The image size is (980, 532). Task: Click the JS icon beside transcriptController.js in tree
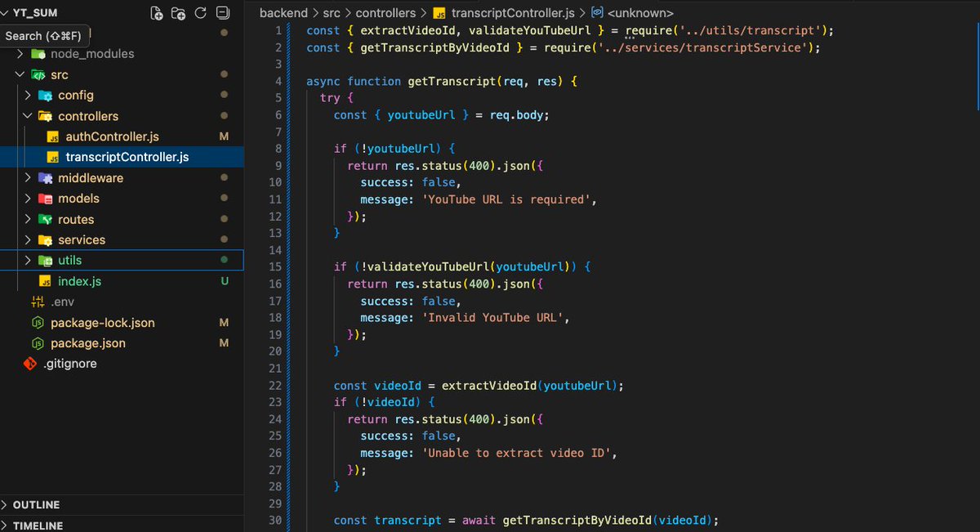52,157
